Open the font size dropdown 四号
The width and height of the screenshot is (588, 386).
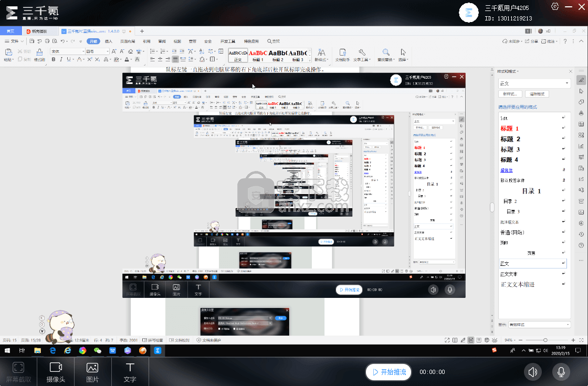[x=98, y=51]
